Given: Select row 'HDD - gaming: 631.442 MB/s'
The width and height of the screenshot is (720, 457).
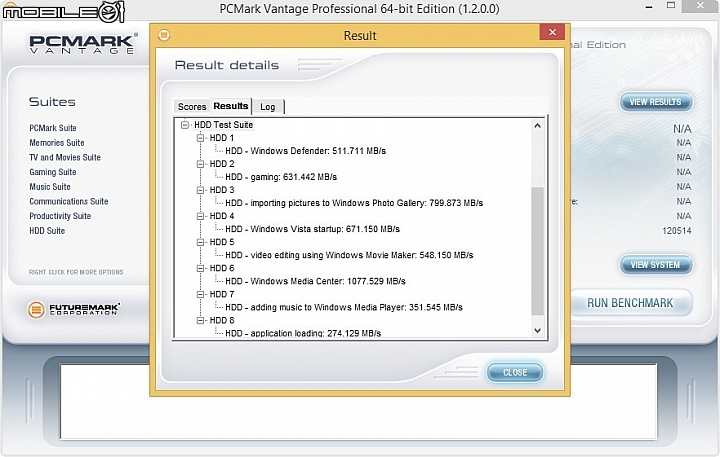Looking at the screenshot, I should coord(281,177).
